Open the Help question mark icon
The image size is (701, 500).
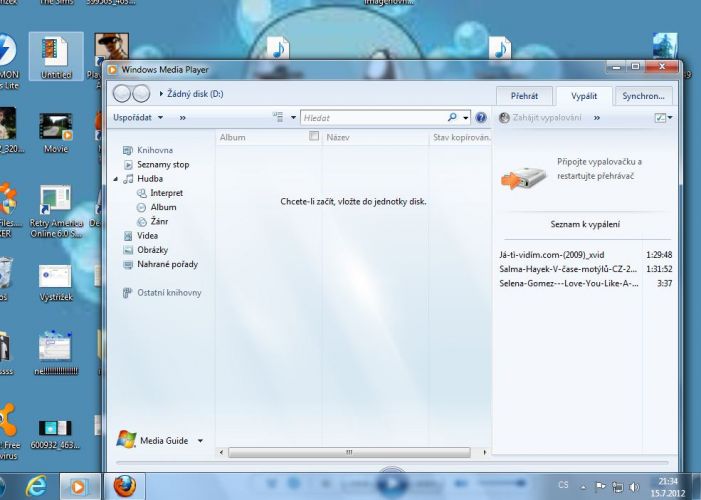tap(481, 118)
